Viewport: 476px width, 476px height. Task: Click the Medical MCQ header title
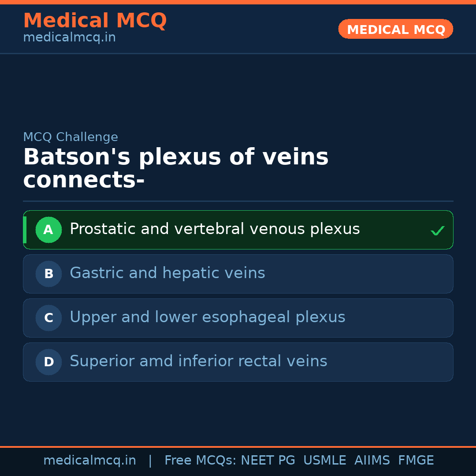pos(95,21)
